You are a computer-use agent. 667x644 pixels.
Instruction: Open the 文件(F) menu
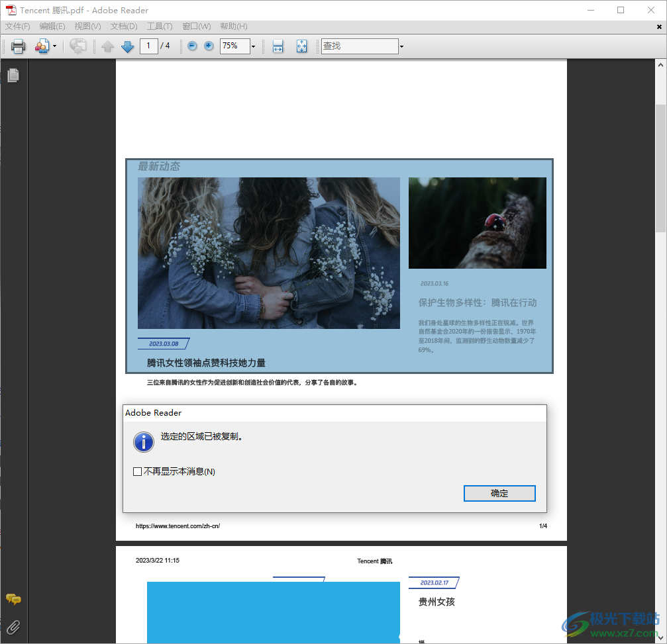(17, 26)
